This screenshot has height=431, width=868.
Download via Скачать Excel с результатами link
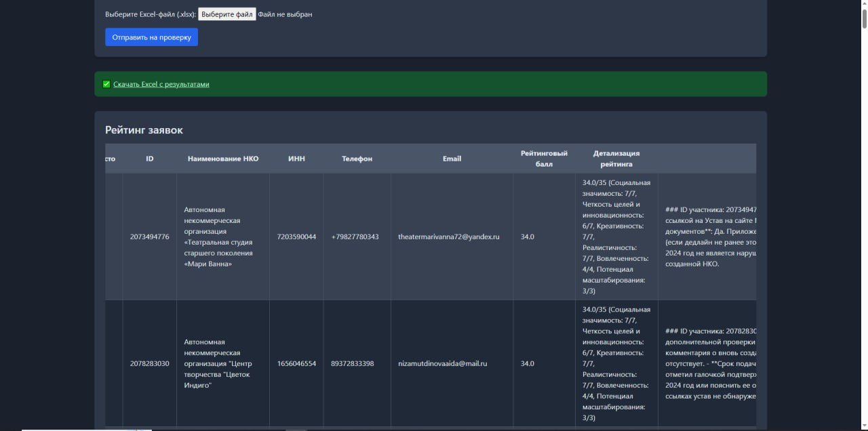tap(161, 84)
